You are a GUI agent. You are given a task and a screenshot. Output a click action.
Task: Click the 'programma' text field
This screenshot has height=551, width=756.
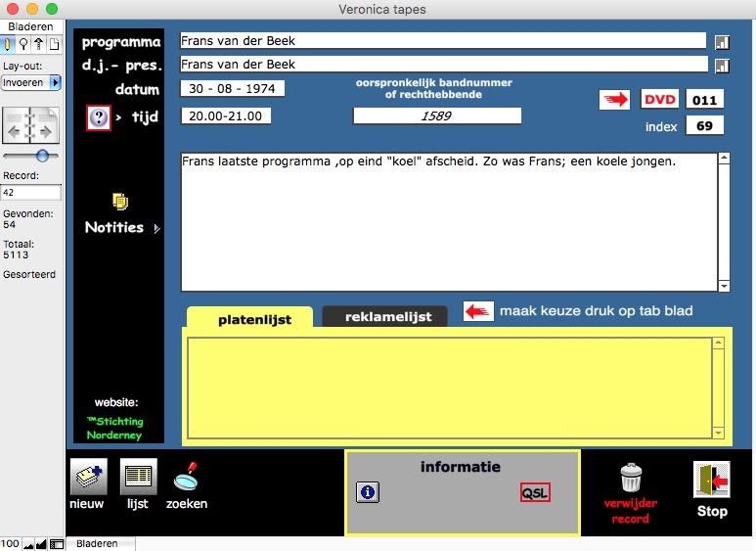pos(442,41)
